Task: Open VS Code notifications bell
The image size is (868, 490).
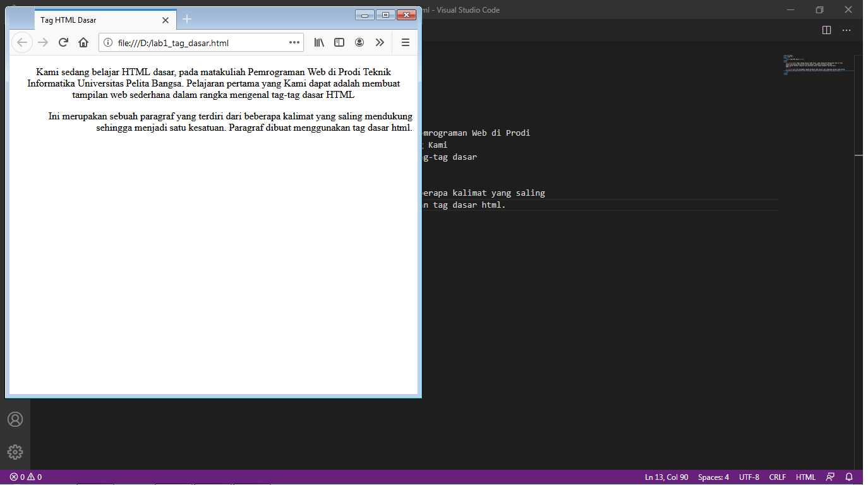Action: coord(849,477)
